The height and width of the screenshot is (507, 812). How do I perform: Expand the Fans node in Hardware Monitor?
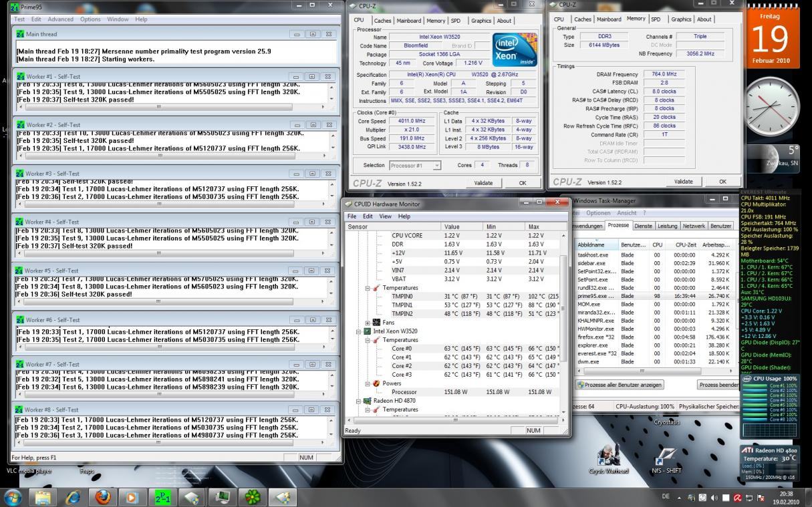point(368,323)
